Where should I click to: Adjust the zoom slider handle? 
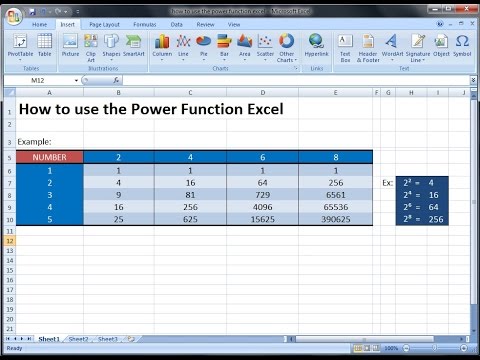pos(435,348)
